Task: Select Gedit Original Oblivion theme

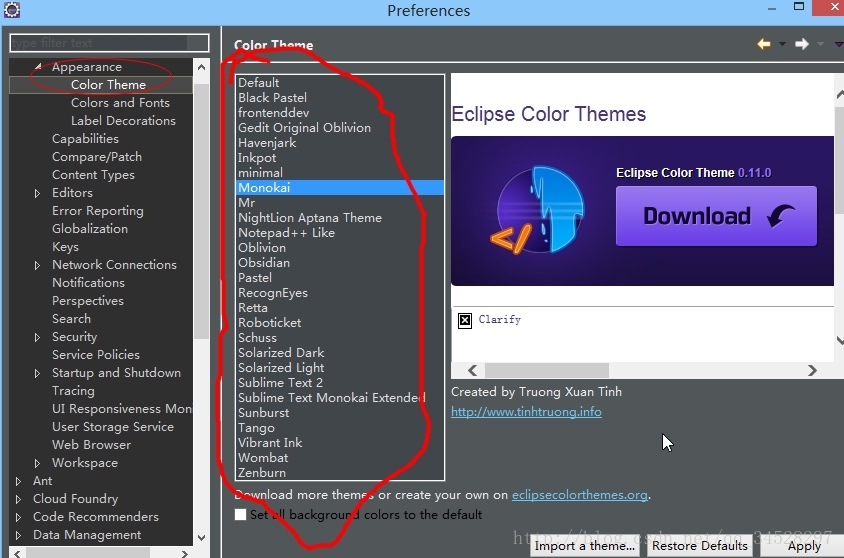Action: click(340, 128)
